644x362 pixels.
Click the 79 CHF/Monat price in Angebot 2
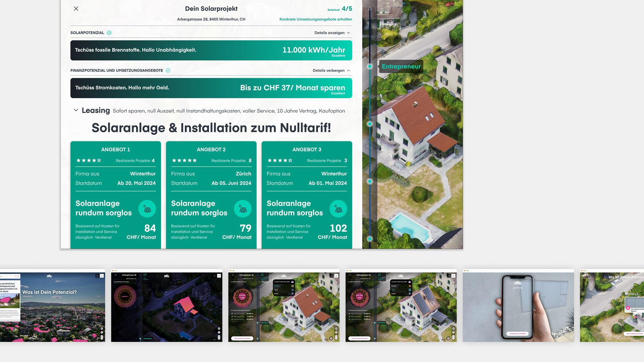click(237, 232)
